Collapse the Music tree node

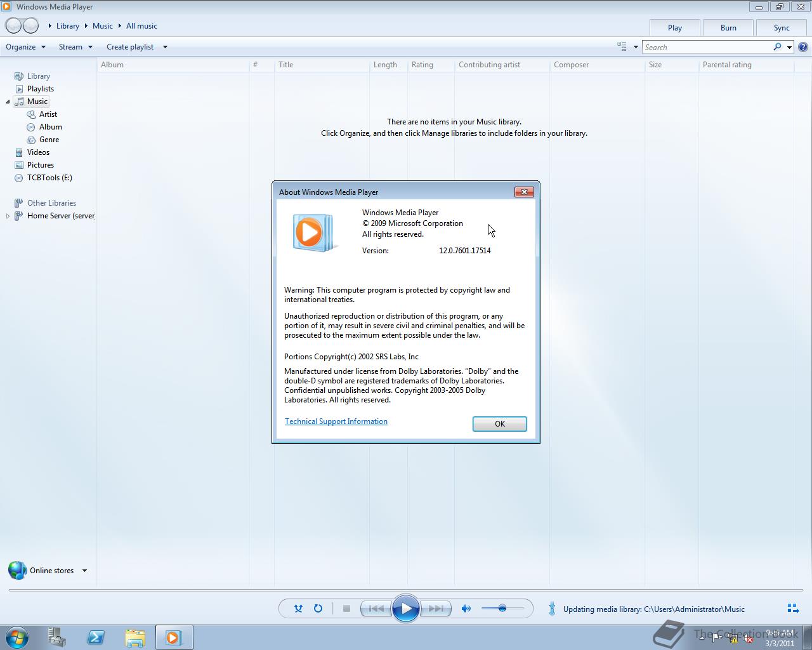(x=8, y=102)
